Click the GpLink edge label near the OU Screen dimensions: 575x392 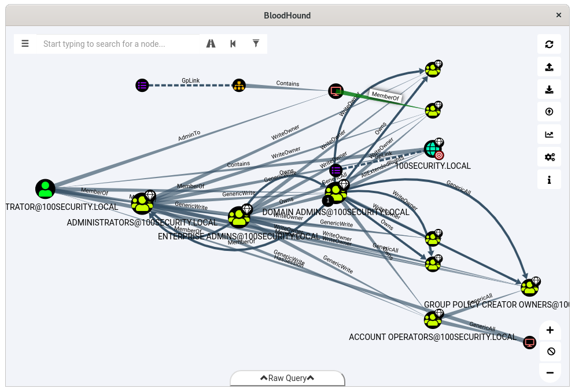pyautogui.click(x=191, y=80)
